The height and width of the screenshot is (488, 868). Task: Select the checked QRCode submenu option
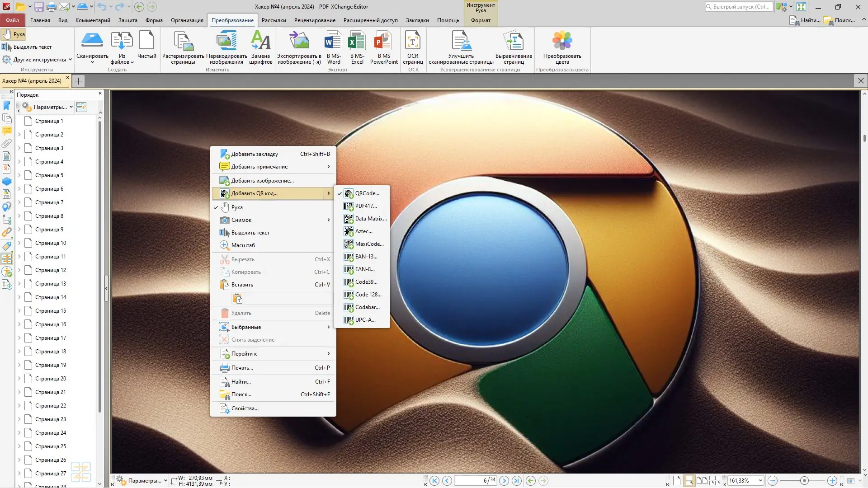(367, 193)
